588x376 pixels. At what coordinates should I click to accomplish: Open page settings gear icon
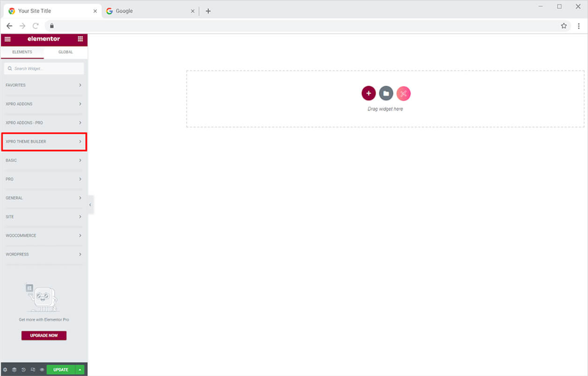click(x=6, y=369)
